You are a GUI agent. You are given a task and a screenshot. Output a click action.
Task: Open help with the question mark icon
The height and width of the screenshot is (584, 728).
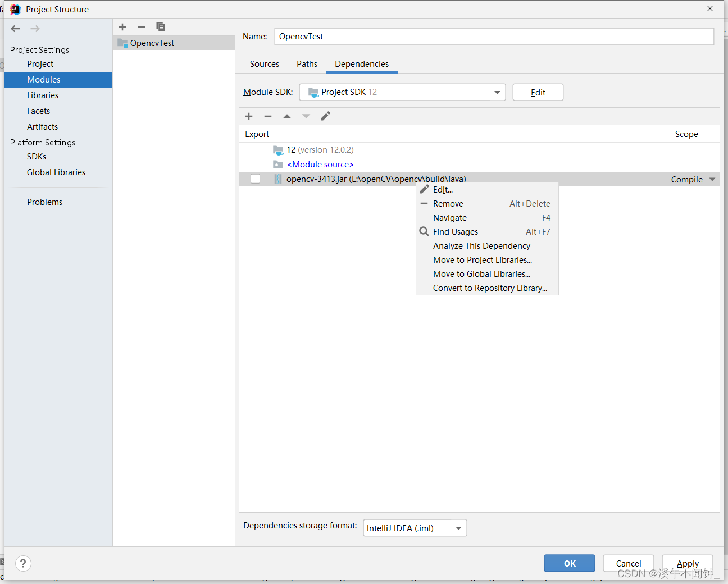(23, 563)
